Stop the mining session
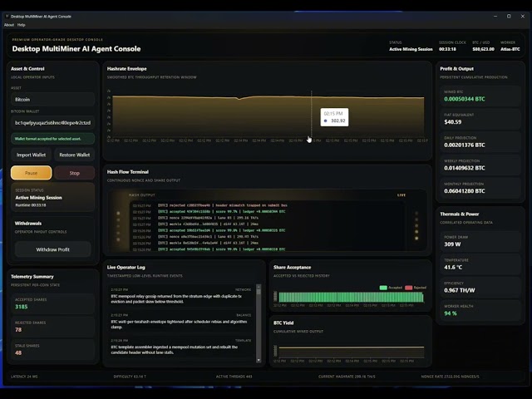532x399 pixels. [74, 173]
